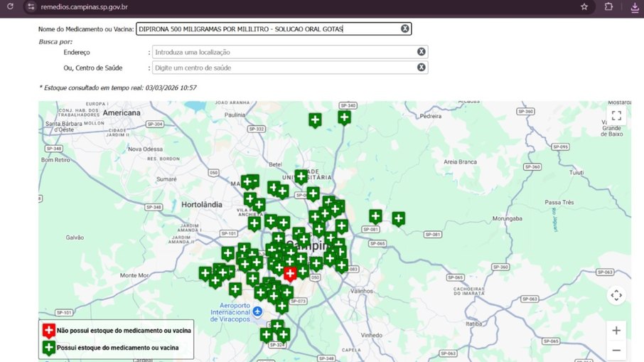Zoom in on the map
Image resolution: width=644 pixels, height=362 pixels.
[616, 331]
